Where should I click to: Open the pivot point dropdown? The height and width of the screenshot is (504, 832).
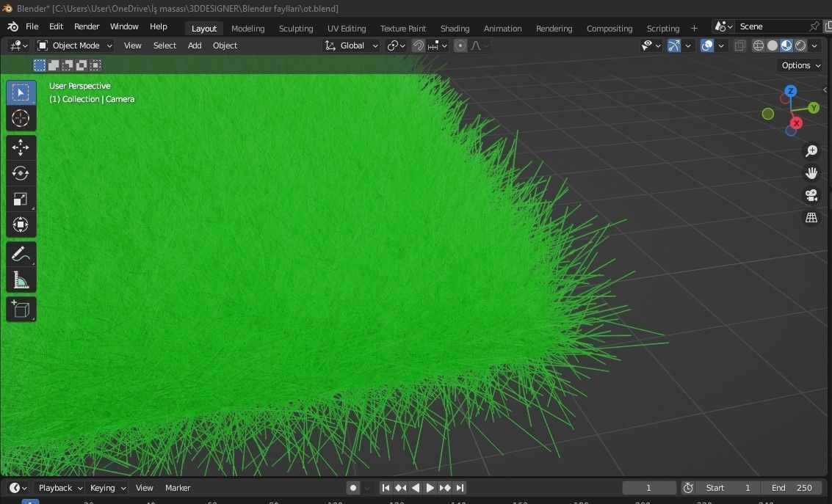point(396,45)
